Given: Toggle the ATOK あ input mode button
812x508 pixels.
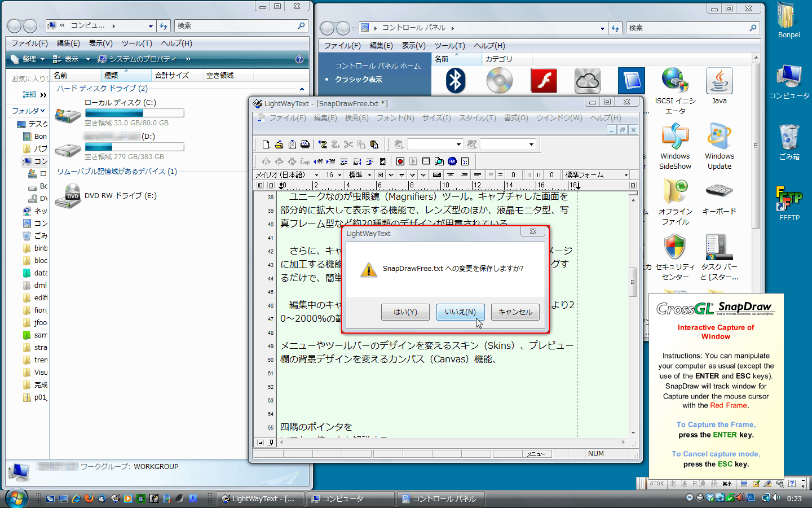Looking at the screenshot, I should point(673,484).
